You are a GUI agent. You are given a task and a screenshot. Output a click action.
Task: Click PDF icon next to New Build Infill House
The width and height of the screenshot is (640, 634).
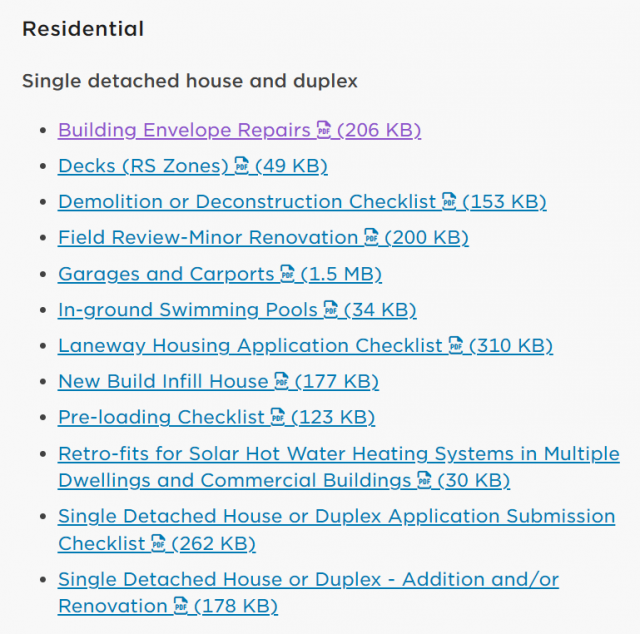[281, 381]
